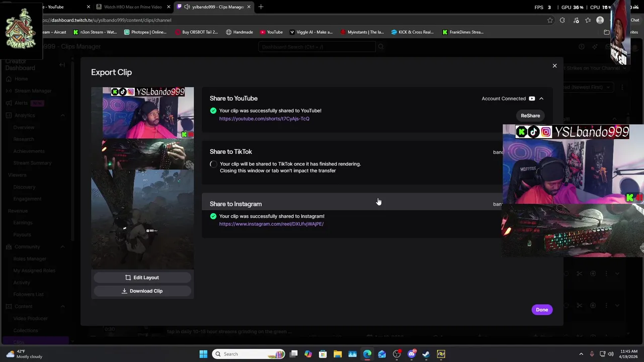The height and width of the screenshot is (362, 644).
Task: Show hidden system tray icons
Action: click(x=581, y=354)
